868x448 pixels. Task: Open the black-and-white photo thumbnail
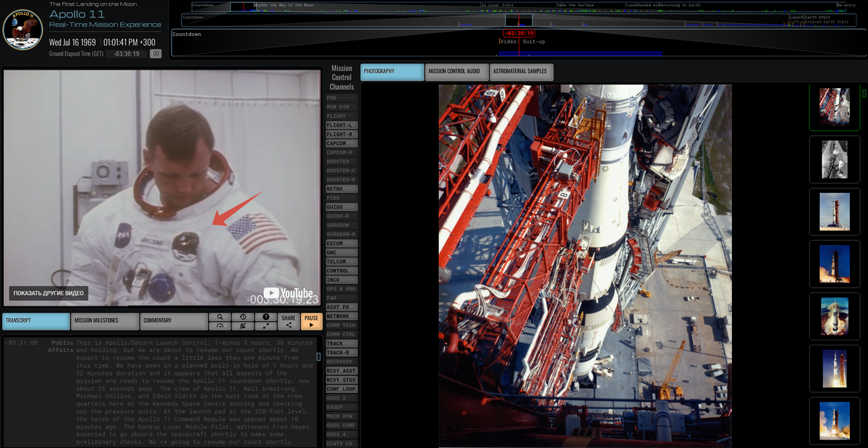coord(834,159)
